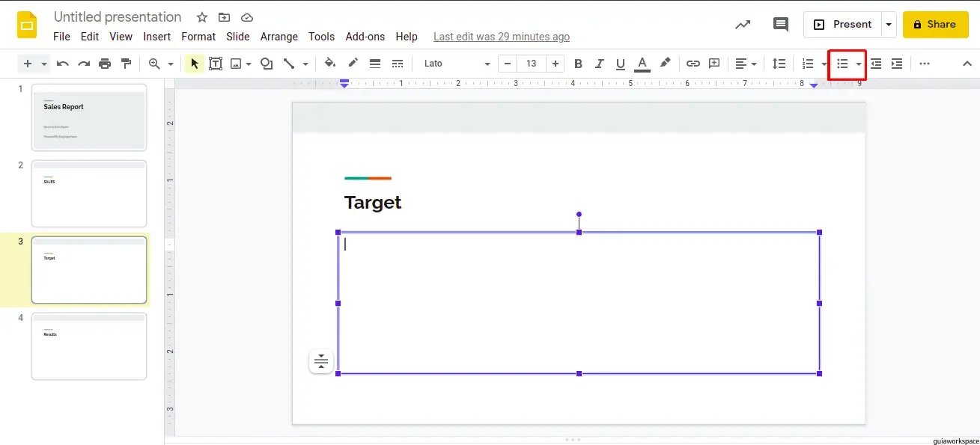This screenshot has height=445, width=980.
Task: Increase the indent
Action: pyautogui.click(x=897, y=64)
